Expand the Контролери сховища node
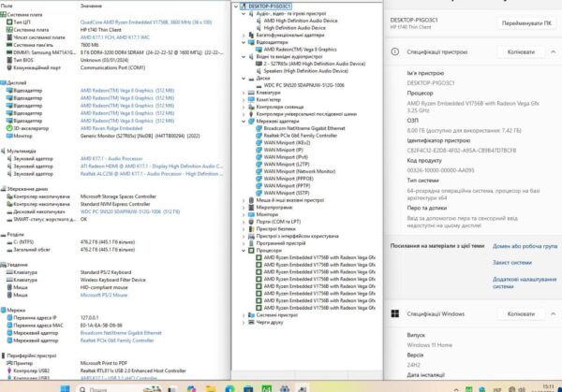Image resolution: width=562 pixels, height=392 pixels. 244,107
